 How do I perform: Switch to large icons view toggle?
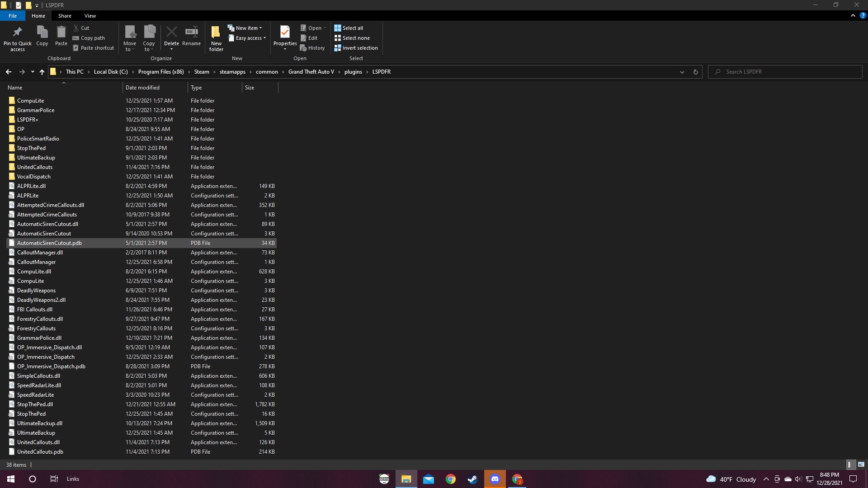tap(861, 465)
